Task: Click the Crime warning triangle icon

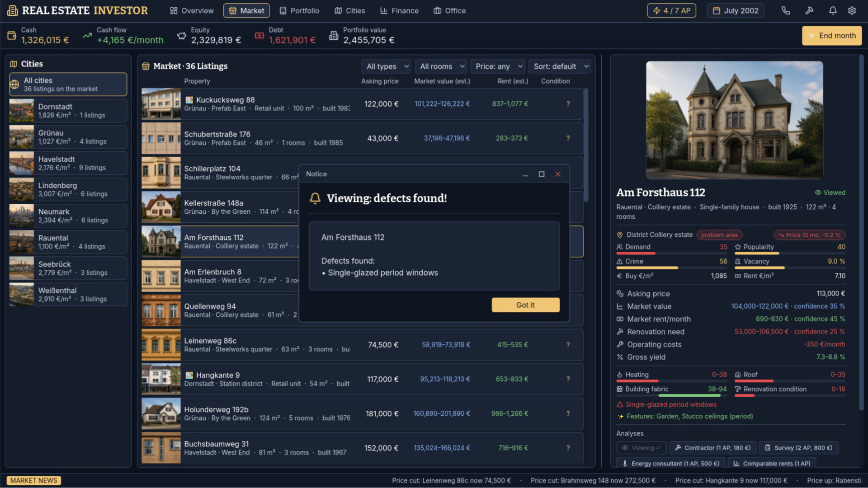Action: pyautogui.click(x=620, y=262)
